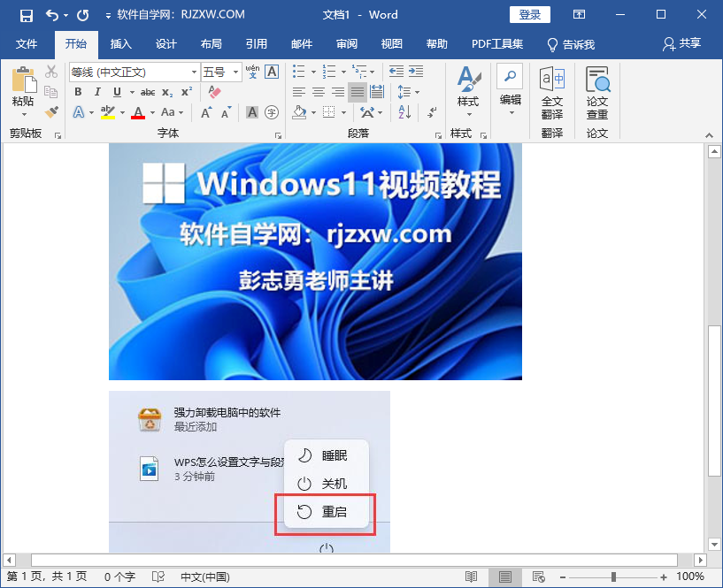Click the word count indicator in status bar

[x=119, y=576]
